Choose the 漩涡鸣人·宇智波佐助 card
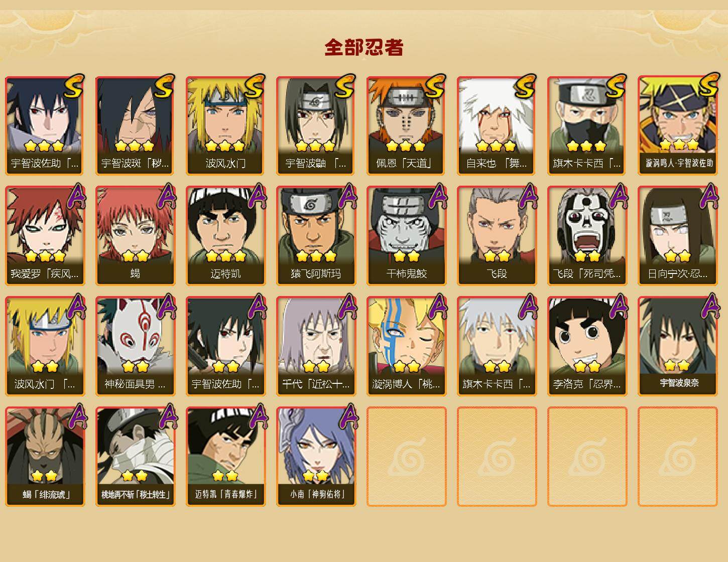This screenshot has height=562, width=728. (677, 125)
